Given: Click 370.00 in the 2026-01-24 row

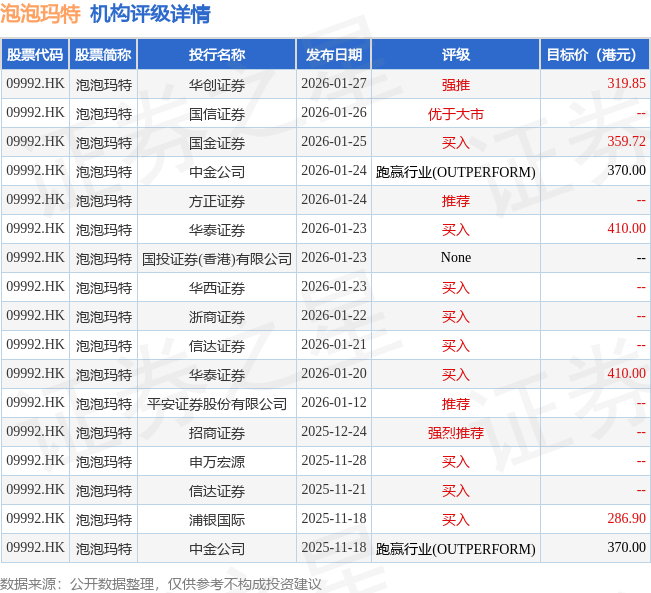Looking at the screenshot, I should pos(626,171).
